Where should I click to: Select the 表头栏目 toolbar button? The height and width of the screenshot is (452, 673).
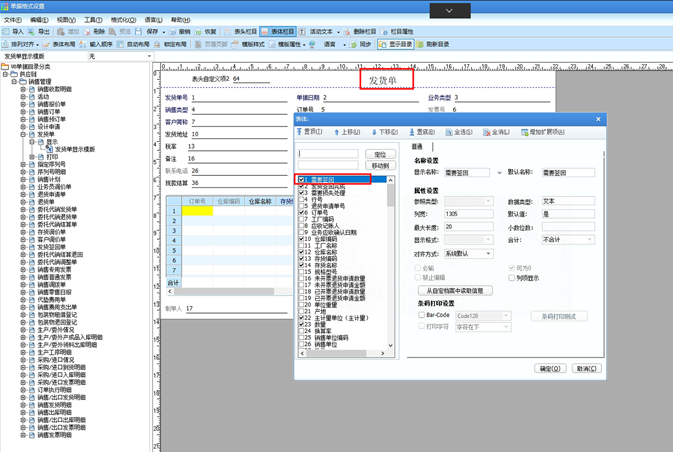coord(241,31)
